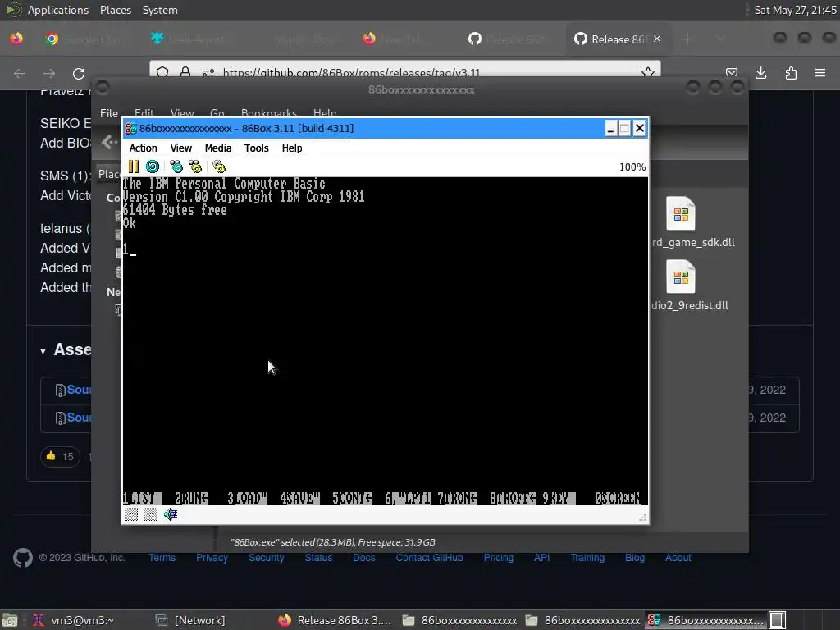
Task: Pause emulation in the 86Box toolbar
Action: tap(134, 167)
